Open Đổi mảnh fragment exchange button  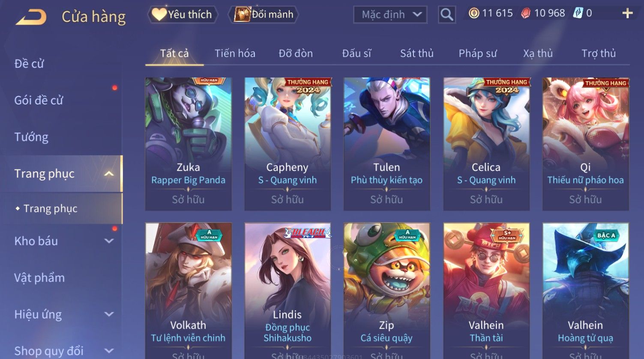[x=264, y=15]
